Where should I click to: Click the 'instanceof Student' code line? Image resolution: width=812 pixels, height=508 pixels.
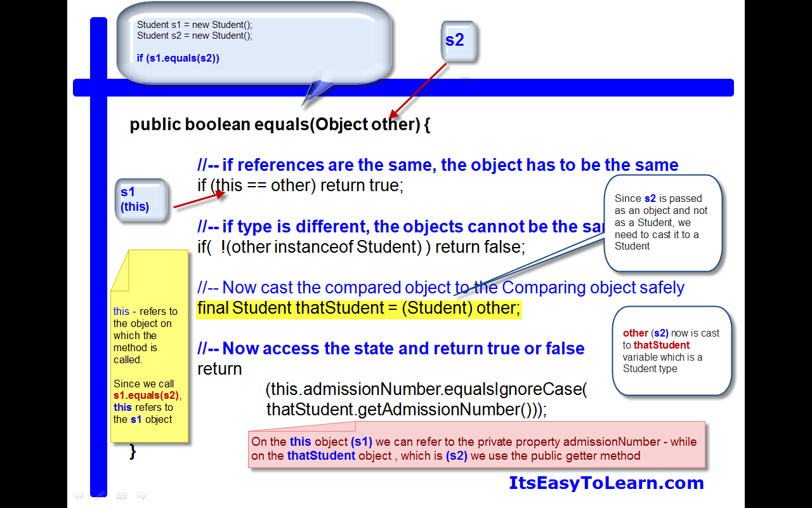(362, 246)
